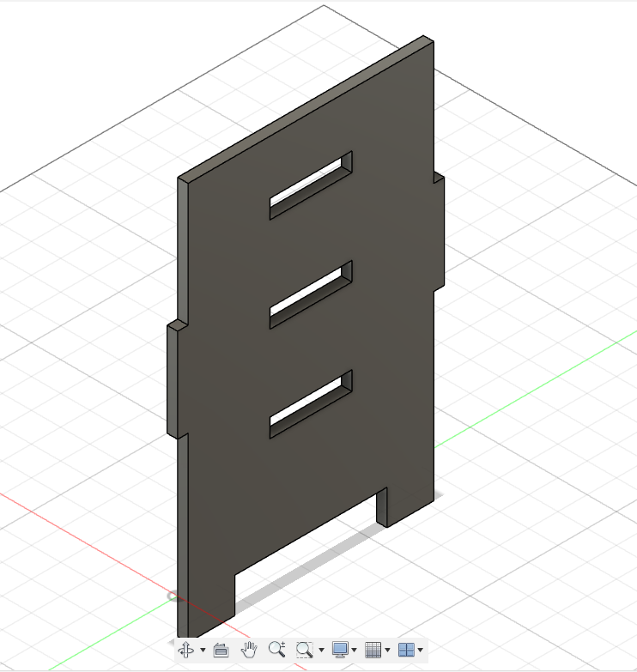This screenshot has height=672, width=637.
Task: Activate the Look At tool
Action: pyautogui.click(x=221, y=650)
